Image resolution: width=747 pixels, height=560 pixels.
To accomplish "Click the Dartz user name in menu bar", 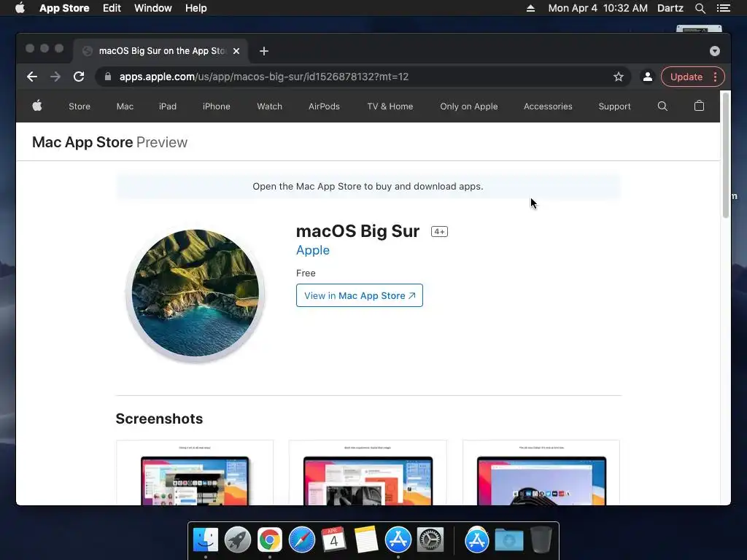I will click(x=670, y=8).
